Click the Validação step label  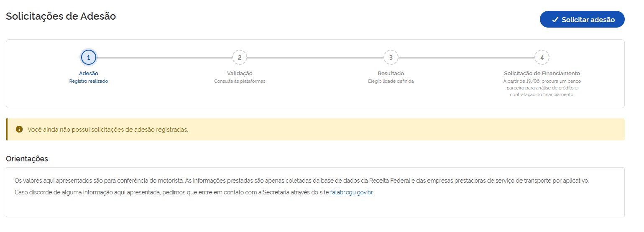tap(240, 74)
